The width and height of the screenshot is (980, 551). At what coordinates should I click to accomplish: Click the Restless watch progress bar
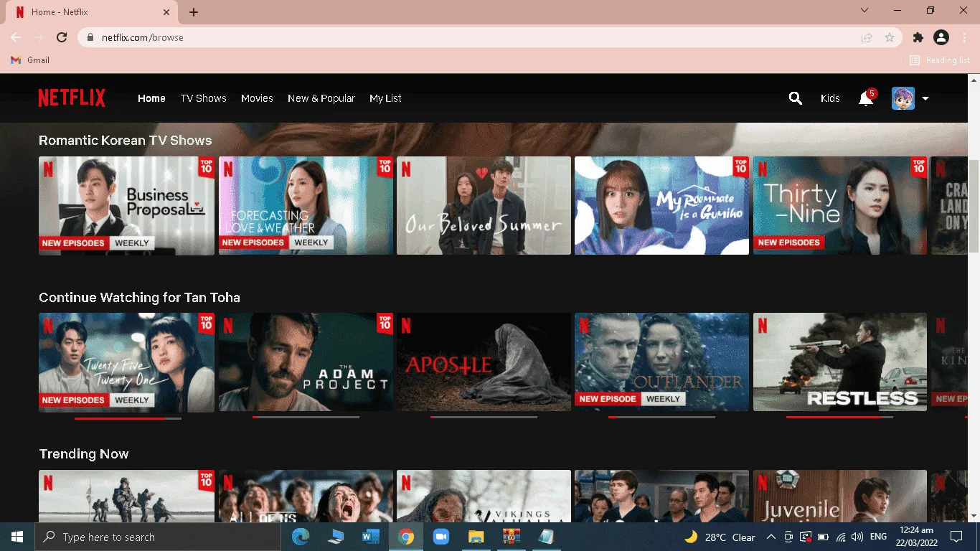pyautogui.click(x=840, y=417)
